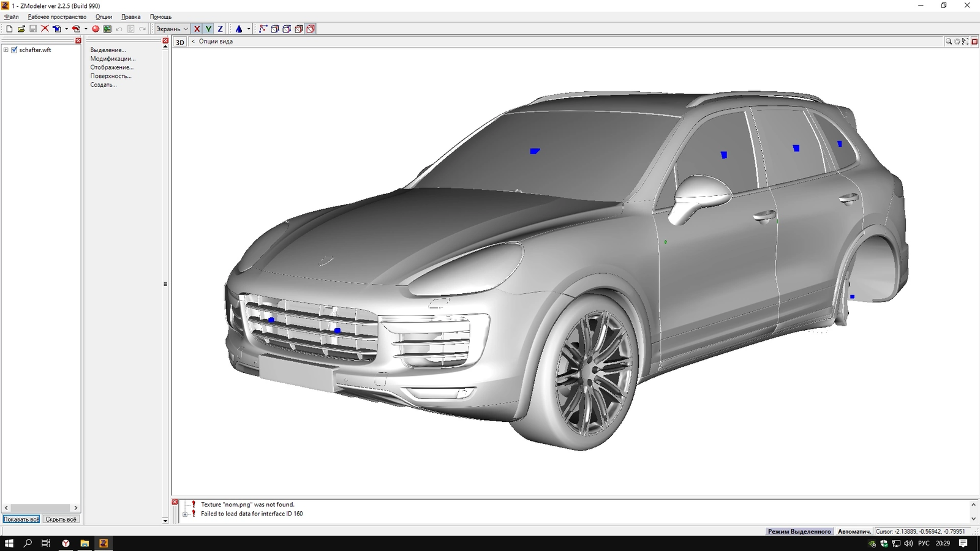This screenshot has height=551, width=980.
Task: Uncheck the schafter.wft visibility checkbox
Action: [14, 50]
